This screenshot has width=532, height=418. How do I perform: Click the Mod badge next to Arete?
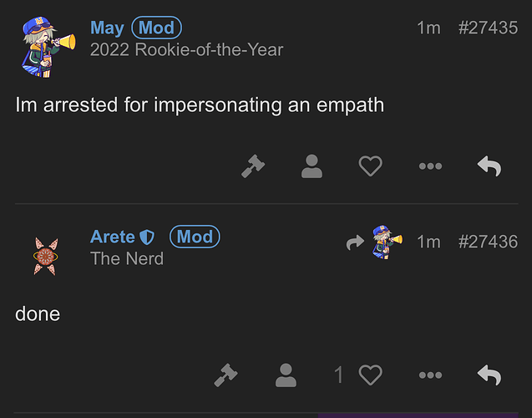click(195, 237)
